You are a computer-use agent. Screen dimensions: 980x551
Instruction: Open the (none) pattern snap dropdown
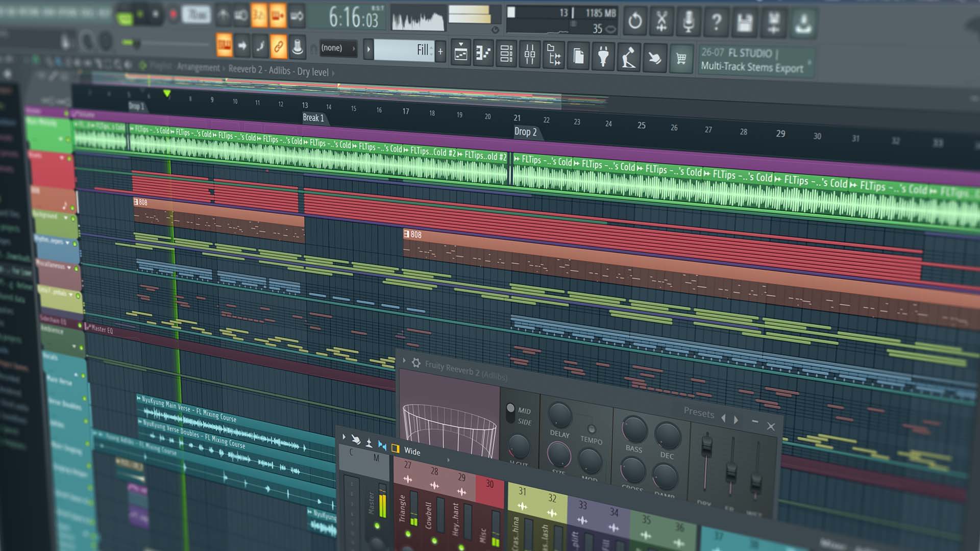click(x=337, y=48)
